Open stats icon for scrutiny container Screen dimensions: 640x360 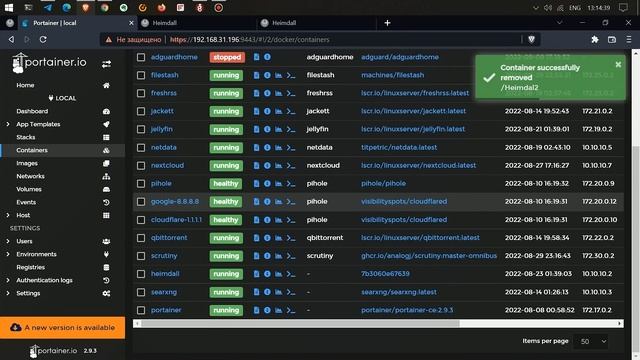pos(278,256)
